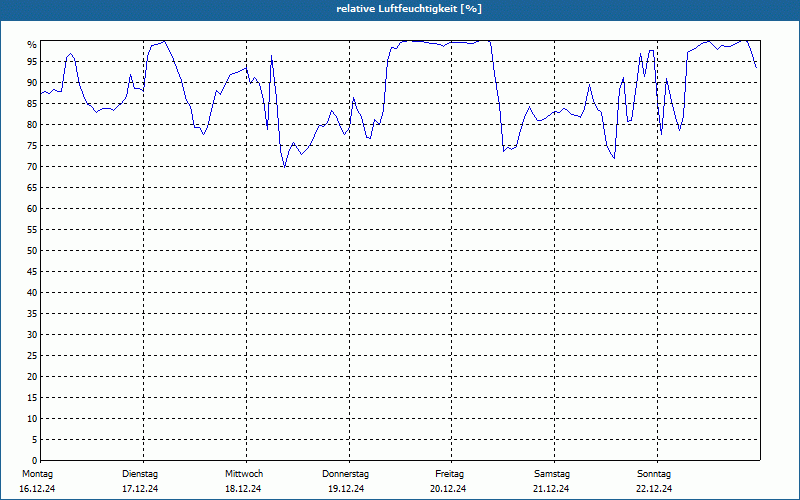Select the date '18.12.24'

pyautogui.click(x=243, y=489)
